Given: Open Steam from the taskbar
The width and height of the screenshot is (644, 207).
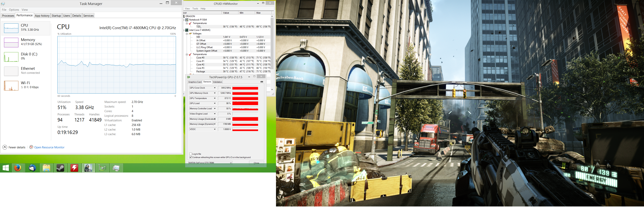Looking at the screenshot, I should click(60, 168).
